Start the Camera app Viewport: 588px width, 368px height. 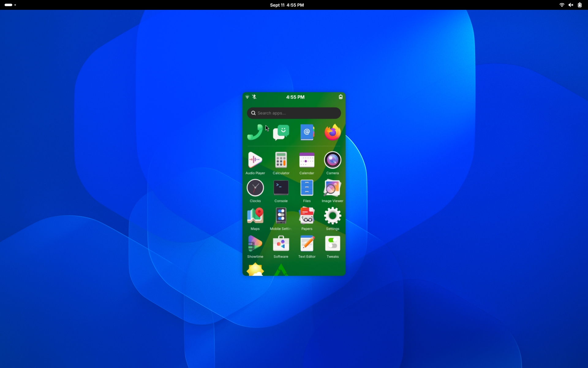(x=333, y=160)
